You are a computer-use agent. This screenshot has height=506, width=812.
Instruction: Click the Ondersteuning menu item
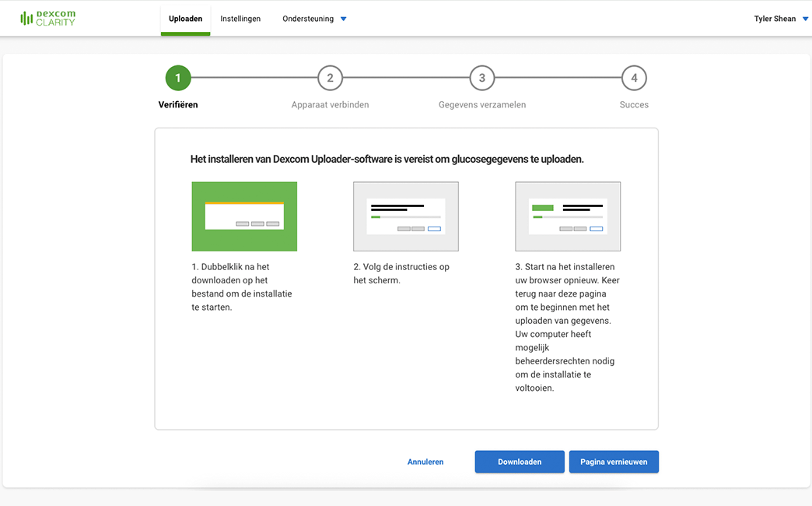[308, 18]
